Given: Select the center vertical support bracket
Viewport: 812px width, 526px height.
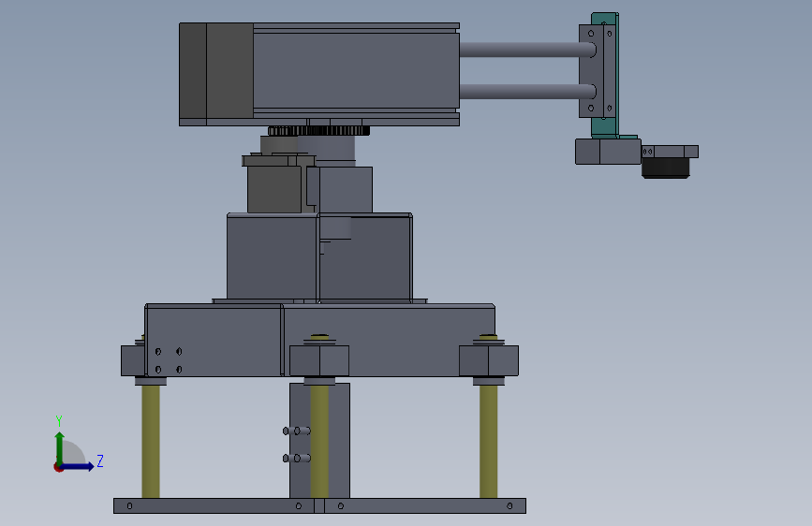Looking at the screenshot, I should coord(339,441).
